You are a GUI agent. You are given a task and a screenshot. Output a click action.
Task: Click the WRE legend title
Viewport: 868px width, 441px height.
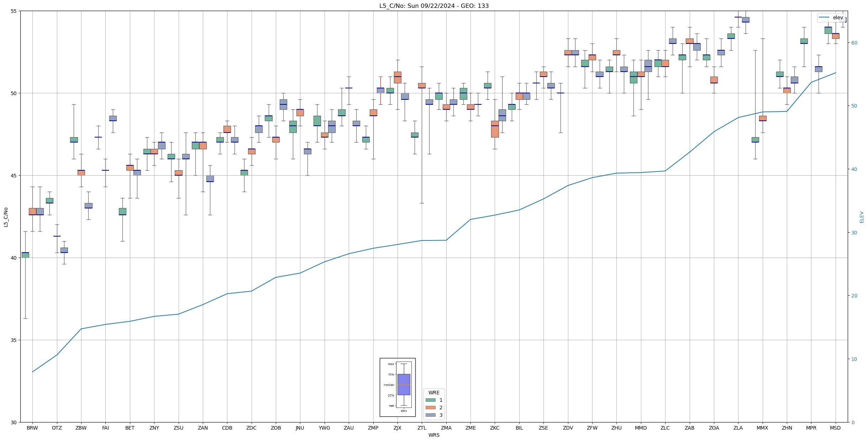click(x=434, y=393)
